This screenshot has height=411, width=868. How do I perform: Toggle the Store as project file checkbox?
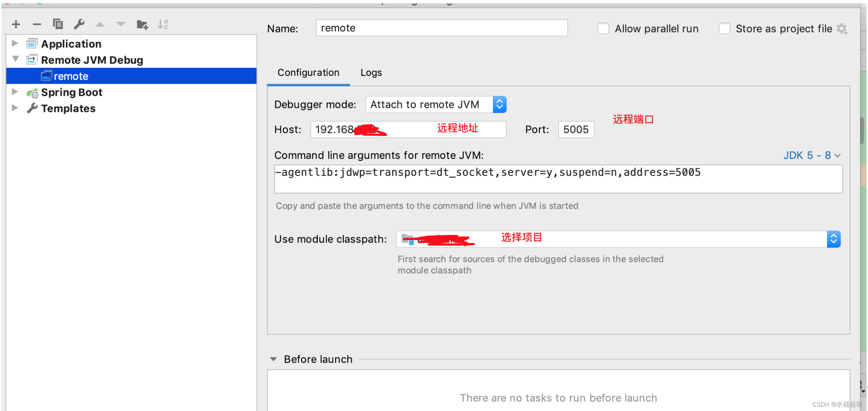pyautogui.click(x=724, y=28)
